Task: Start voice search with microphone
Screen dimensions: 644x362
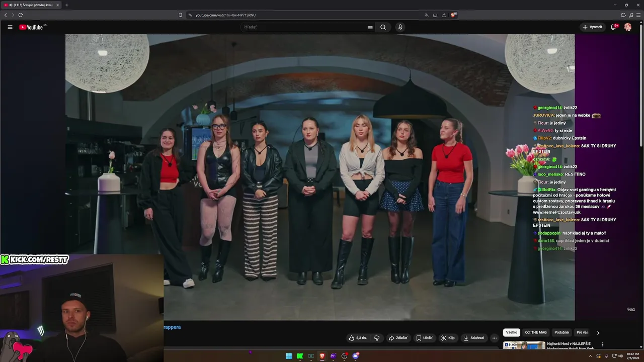Action: pyautogui.click(x=400, y=27)
